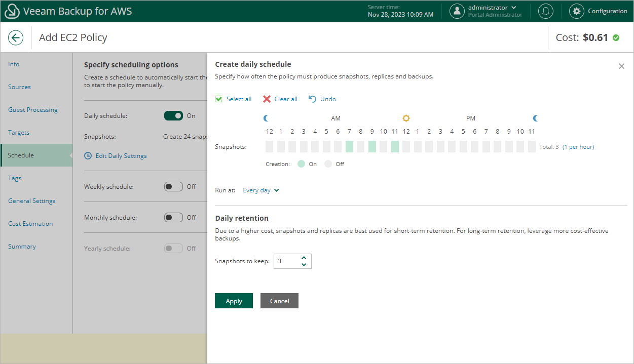Image resolution: width=634 pixels, height=364 pixels.
Task: Enable the 12 PM snapshot cell
Action: tap(406, 147)
